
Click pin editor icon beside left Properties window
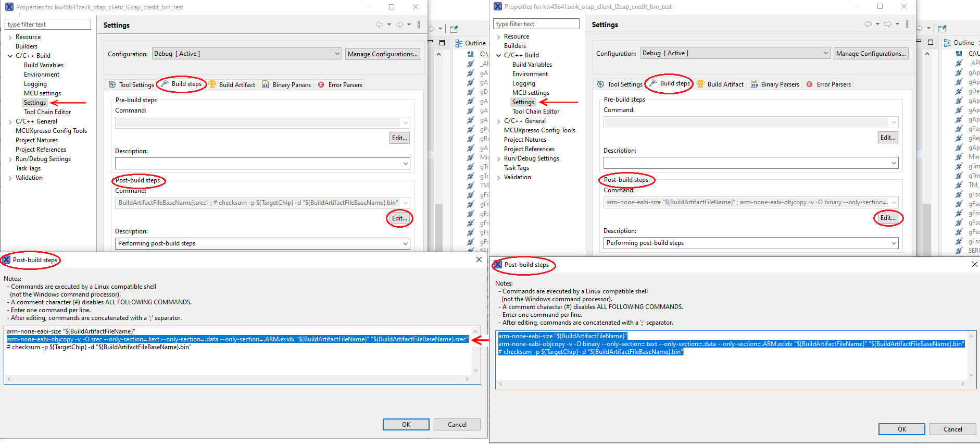(454, 29)
